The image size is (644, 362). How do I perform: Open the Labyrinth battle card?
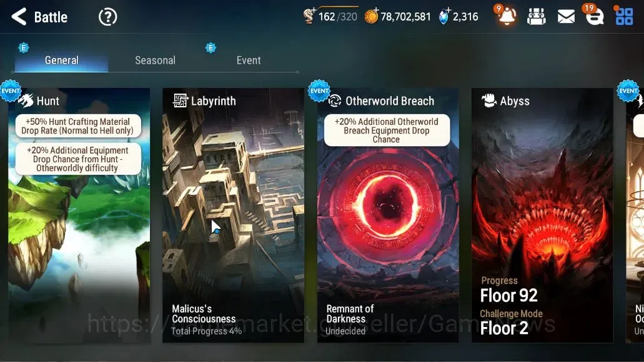click(233, 215)
